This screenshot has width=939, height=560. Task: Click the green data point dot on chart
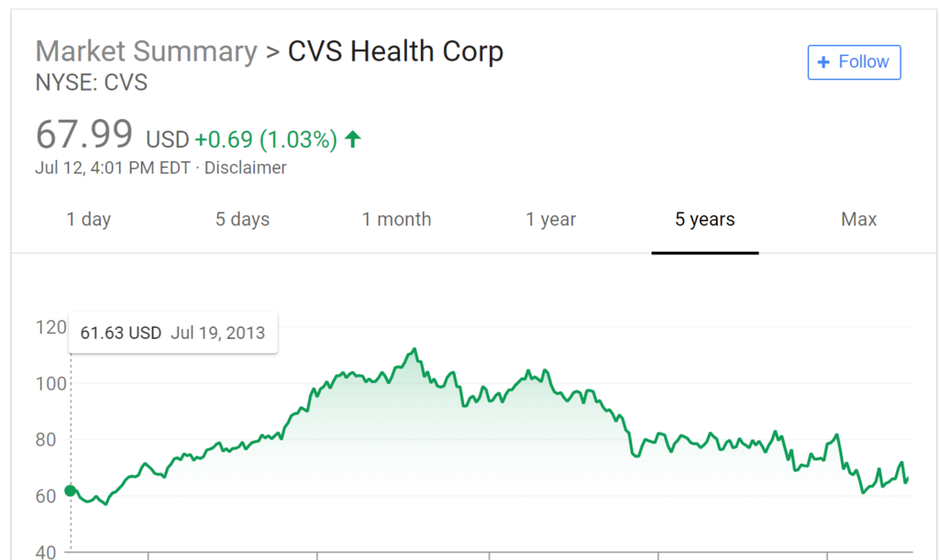(x=71, y=490)
